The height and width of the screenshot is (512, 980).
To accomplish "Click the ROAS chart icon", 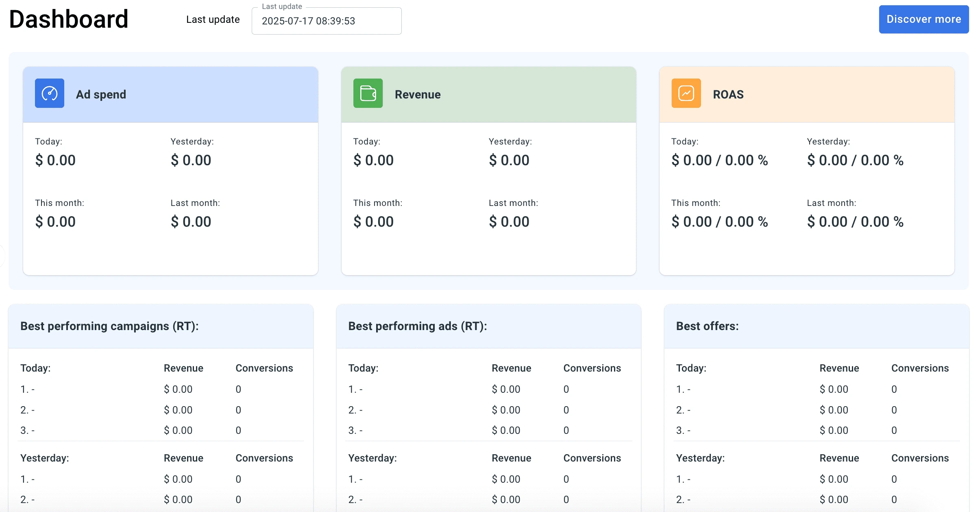I will tap(686, 93).
